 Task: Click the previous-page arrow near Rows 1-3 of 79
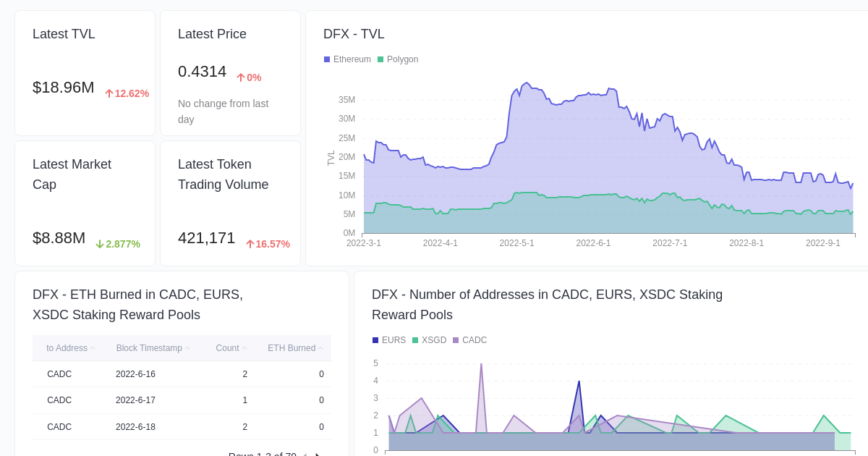[305, 455]
